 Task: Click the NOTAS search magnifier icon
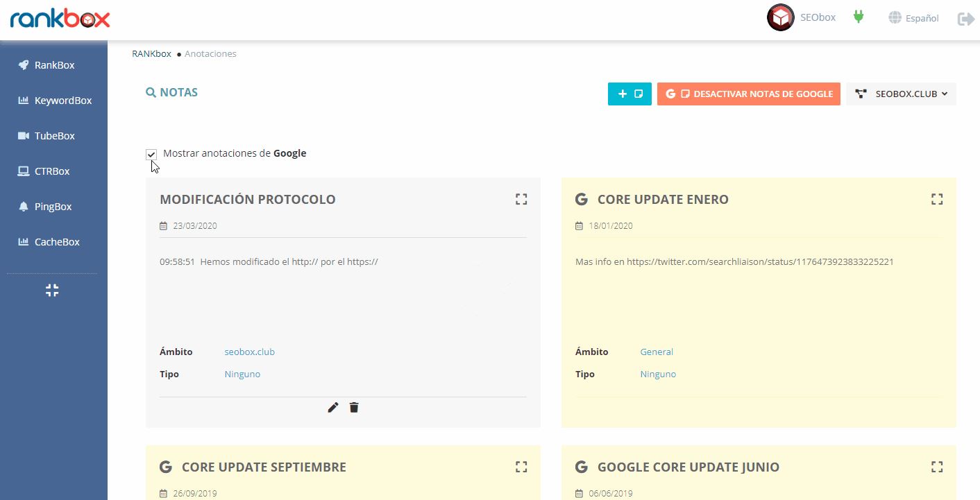tap(151, 92)
